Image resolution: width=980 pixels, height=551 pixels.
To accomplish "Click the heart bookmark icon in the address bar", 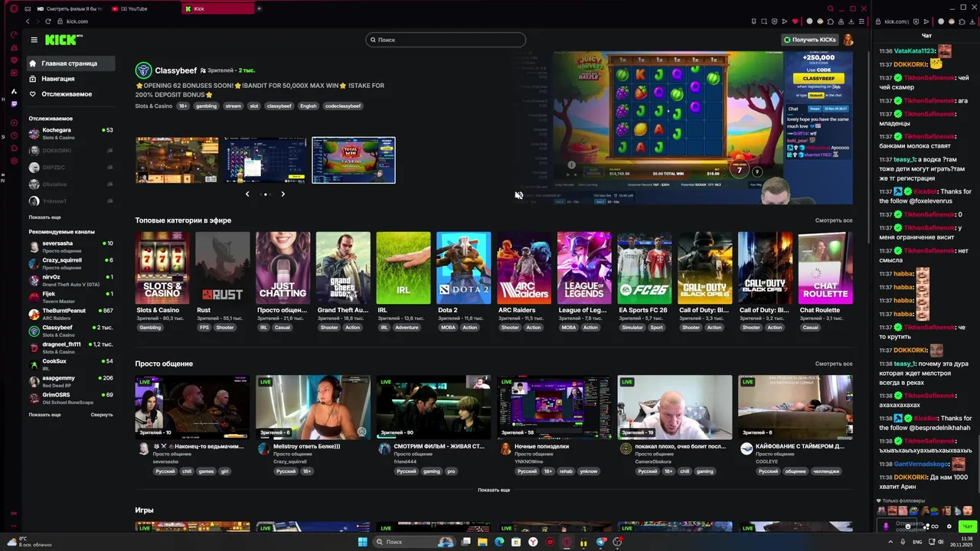I will coord(795,21).
